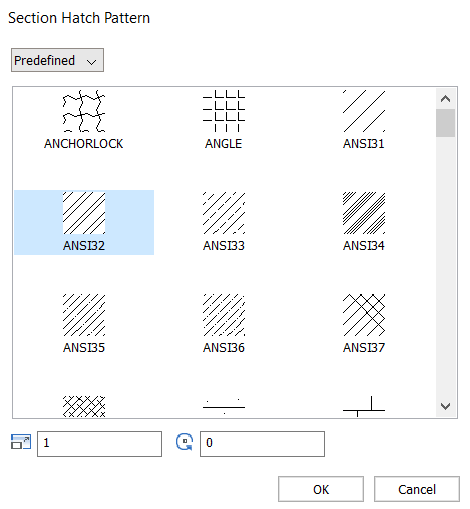Choose the ANSI33 dashed hatch pattern
This screenshot has height=509, width=470.
click(x=224, y=222)
